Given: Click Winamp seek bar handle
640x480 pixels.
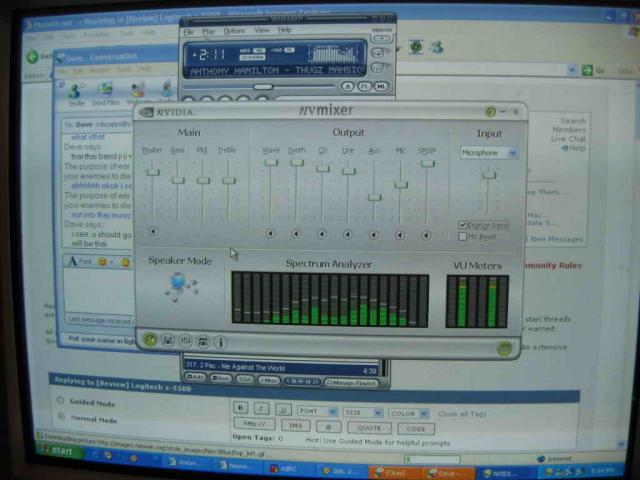Looking at the screenshot, I should coord(262,87).
